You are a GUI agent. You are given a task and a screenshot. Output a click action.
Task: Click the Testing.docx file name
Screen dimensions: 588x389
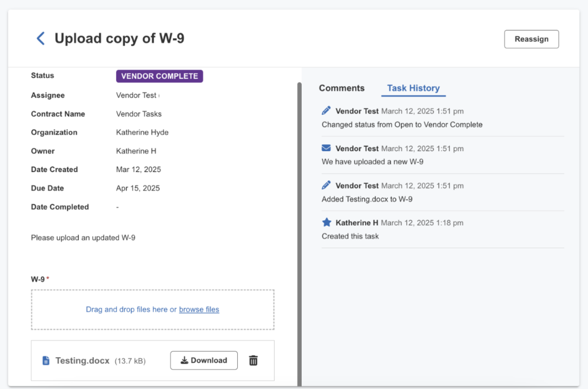[82, 361]
